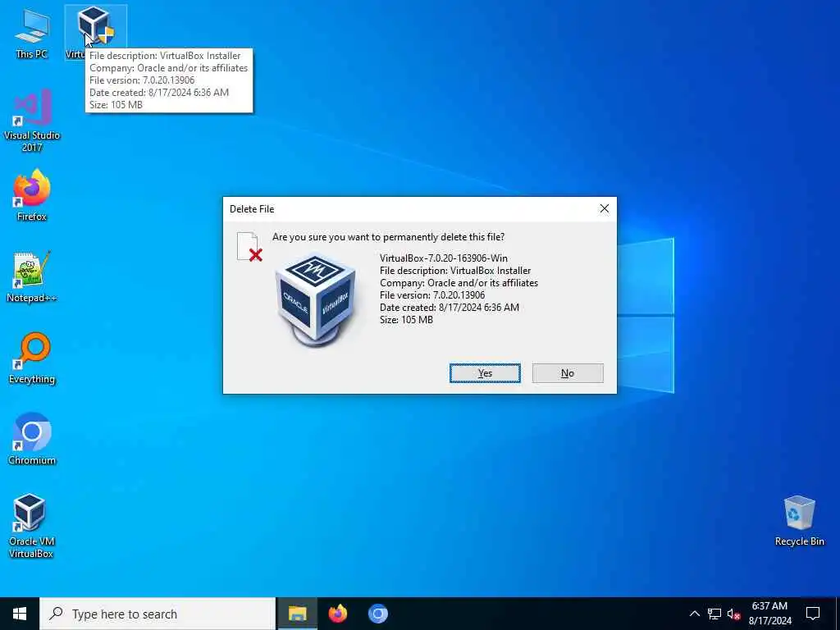The image size is (840, 630).
Task: Open the network status tray icon
Action: pyautogui.click(x=714, y=614)
